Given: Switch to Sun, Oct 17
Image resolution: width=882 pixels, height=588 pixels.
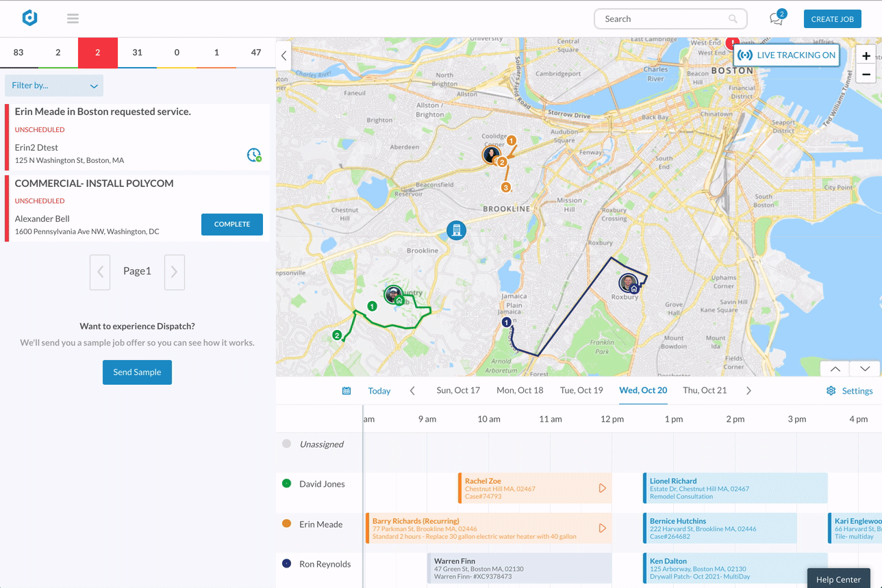Looking at the screenshot, I should (458, 390).
